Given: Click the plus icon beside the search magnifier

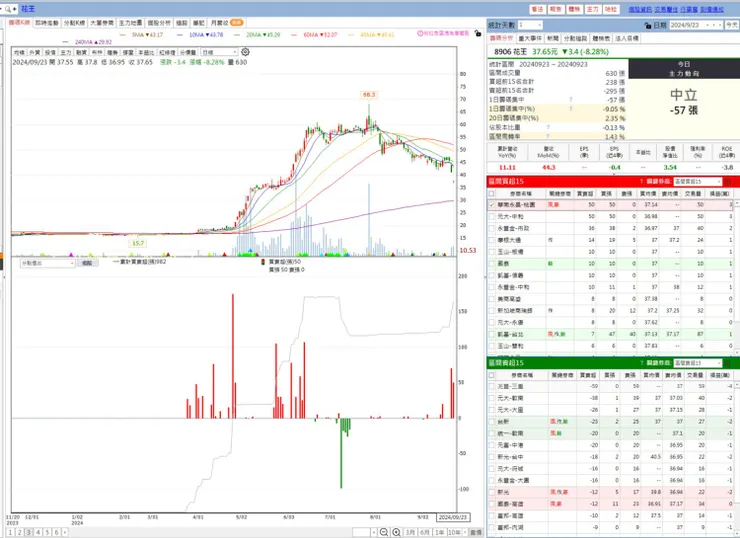Looking at the screenshot, I should pyautogui.click(x=15, y=8).
